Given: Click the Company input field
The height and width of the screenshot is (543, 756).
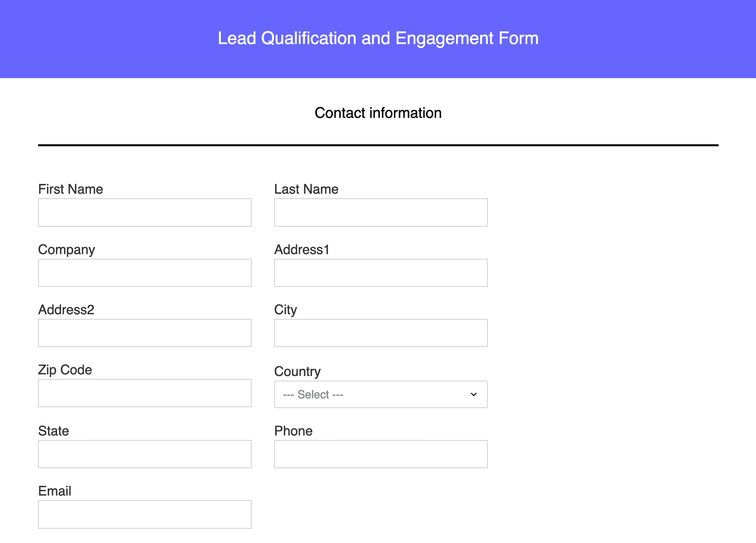Looking at the screenshot, I should 144,273.
